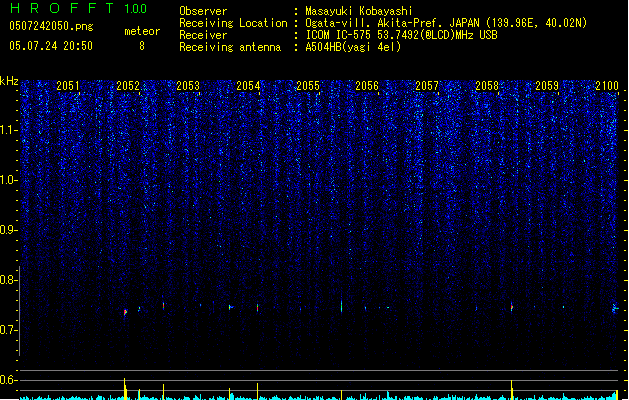Click the 2052 time marker

click(128, 86)
